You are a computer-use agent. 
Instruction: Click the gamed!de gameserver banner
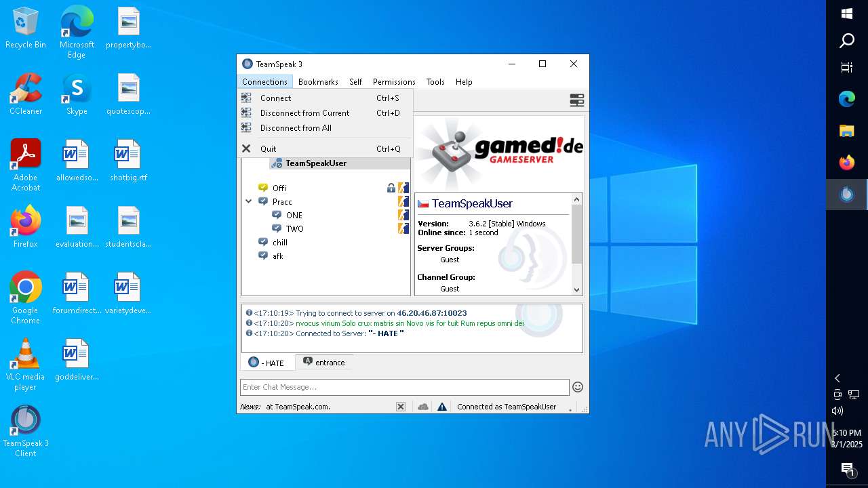499,153
